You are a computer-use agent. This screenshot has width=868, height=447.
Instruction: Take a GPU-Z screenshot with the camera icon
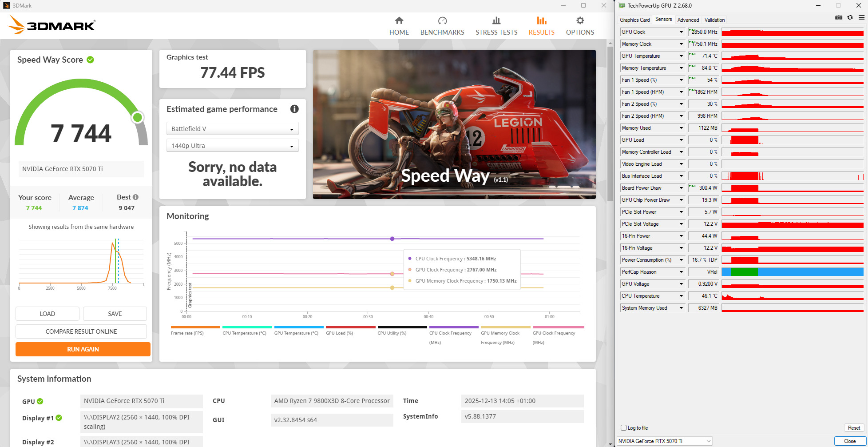(x=838, y=17)
